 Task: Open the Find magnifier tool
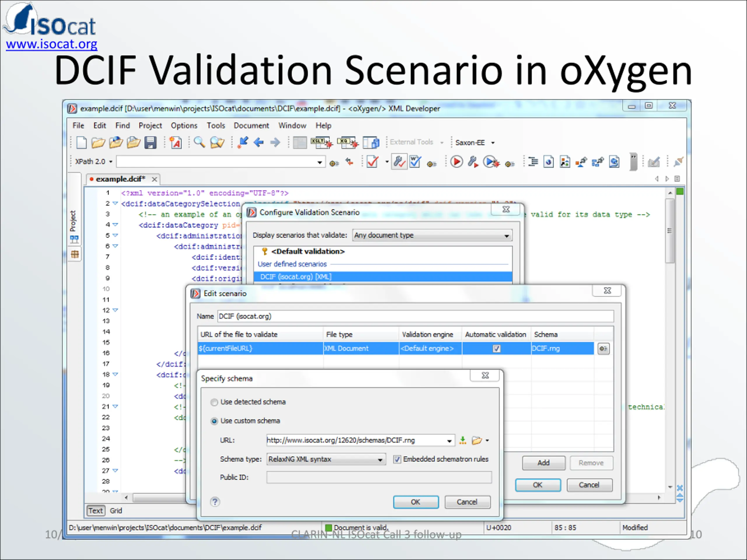[199, 142]
